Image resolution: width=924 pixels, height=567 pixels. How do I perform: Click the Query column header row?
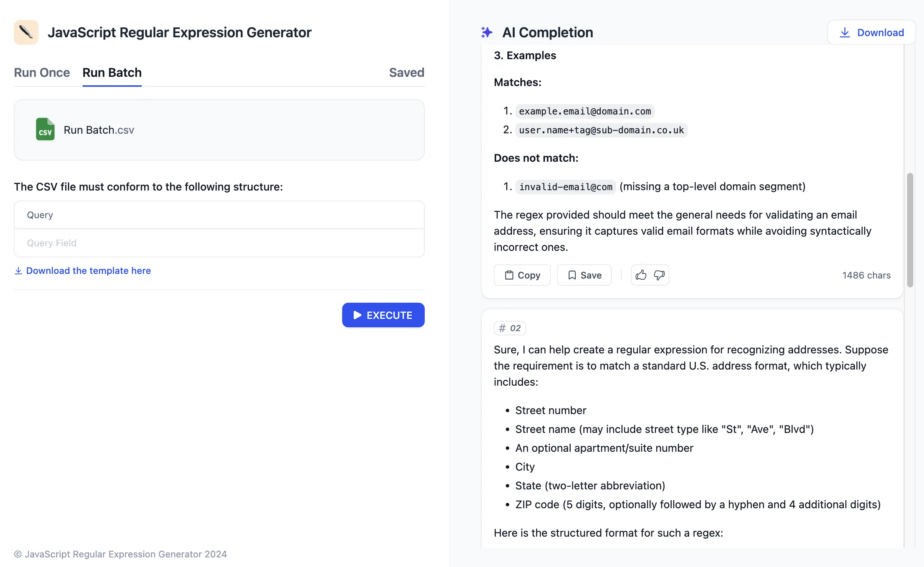coord(219,215)
